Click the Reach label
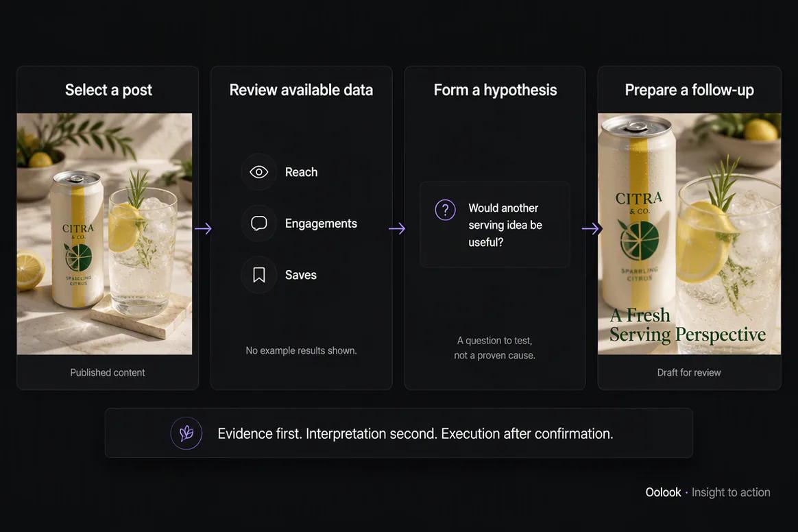 (x=301, y=172)
